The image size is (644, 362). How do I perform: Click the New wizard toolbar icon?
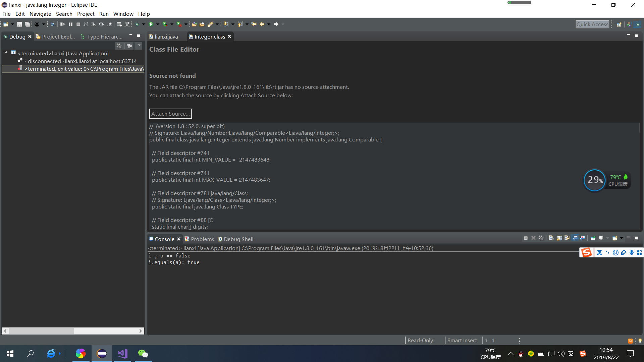pos(6,24)
